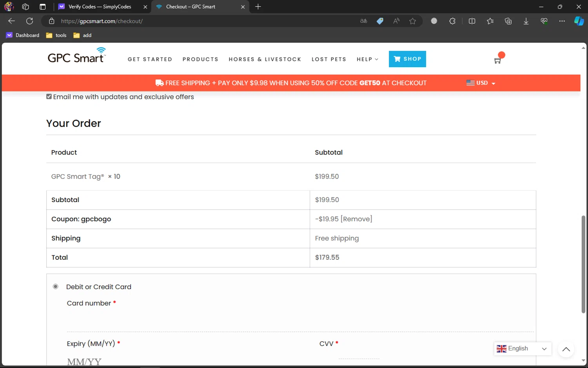
Task: Click the CVV input field
Action: tap(359, 353)
